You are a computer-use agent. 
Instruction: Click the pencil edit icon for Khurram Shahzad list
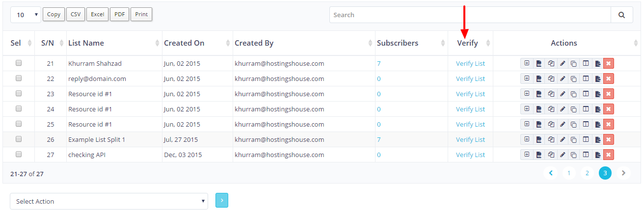(563, 63)
